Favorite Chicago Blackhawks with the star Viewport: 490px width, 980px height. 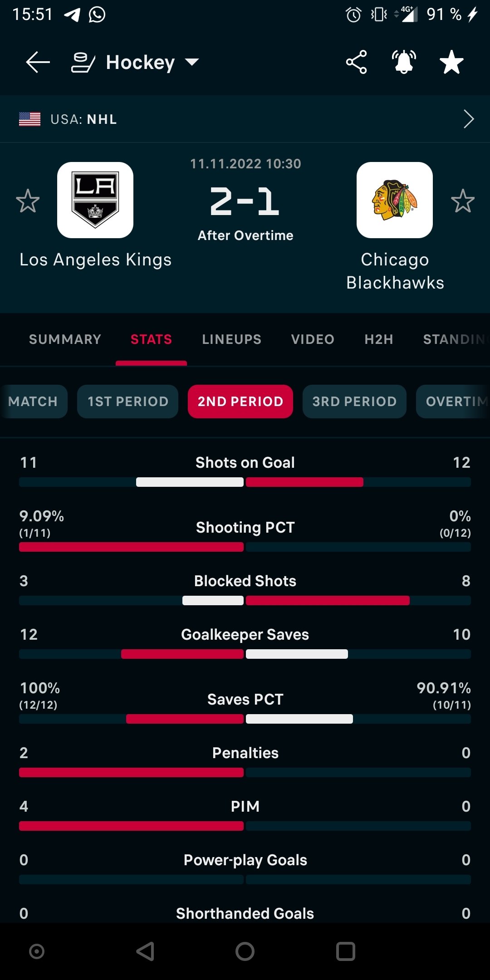coord(463,201)
